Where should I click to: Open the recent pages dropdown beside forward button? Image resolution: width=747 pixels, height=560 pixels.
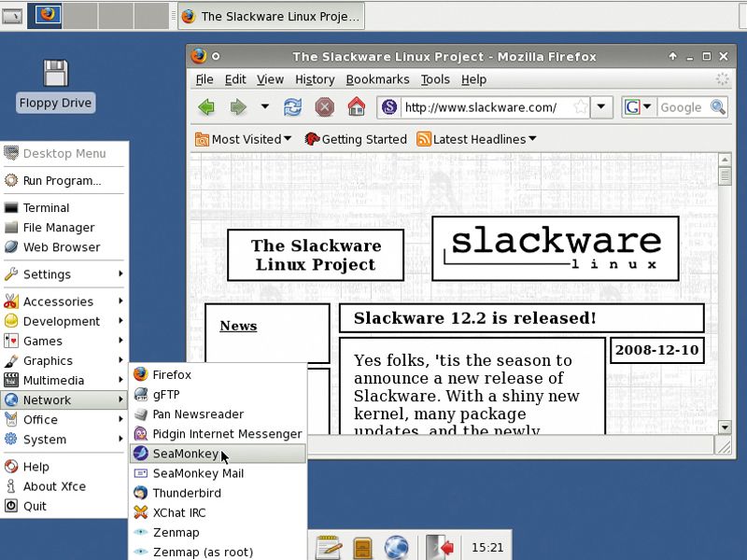tap(263, 108)
